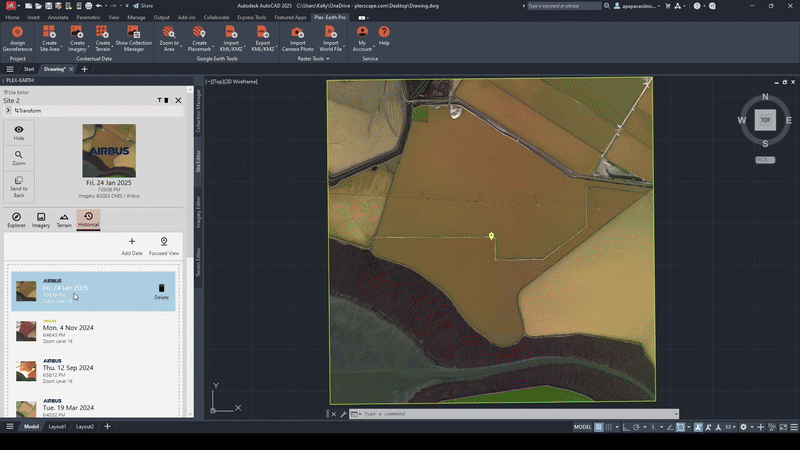Click the Import Camera Photo icon

point(297,32)
